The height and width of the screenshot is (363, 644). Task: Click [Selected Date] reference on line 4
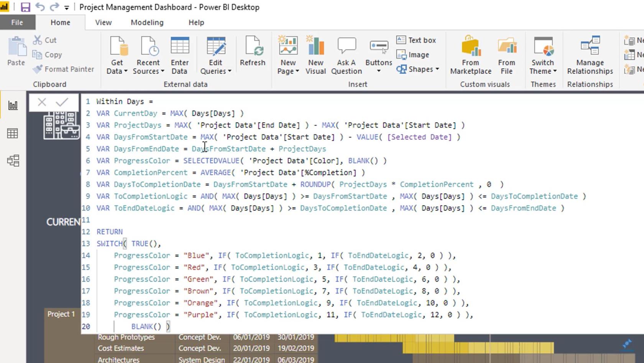click(x=419, y=137)
